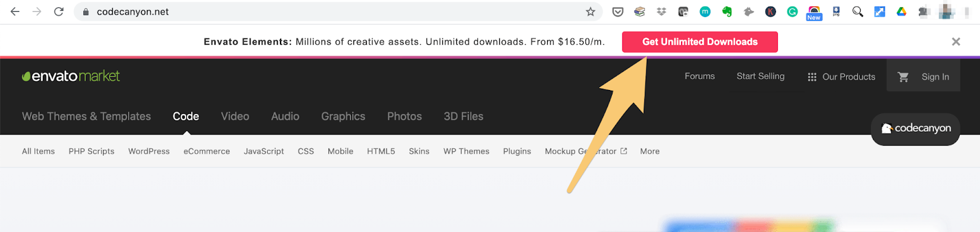Select Web Themes & Templates tab
Image resolution: width=980 pixels, height=232 pixels.
[x=86, y=116]
